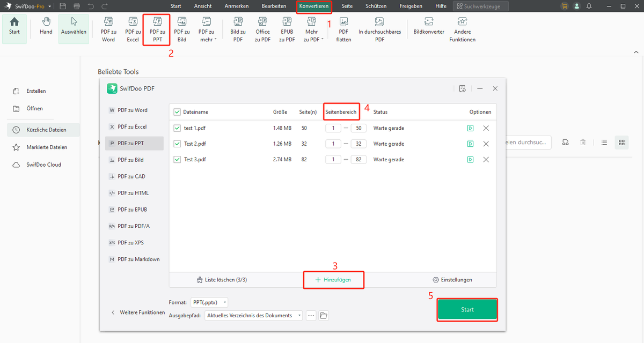Open the notifications bell icon
The width and height of the screenshot is (644, 343).
(589, 6)
